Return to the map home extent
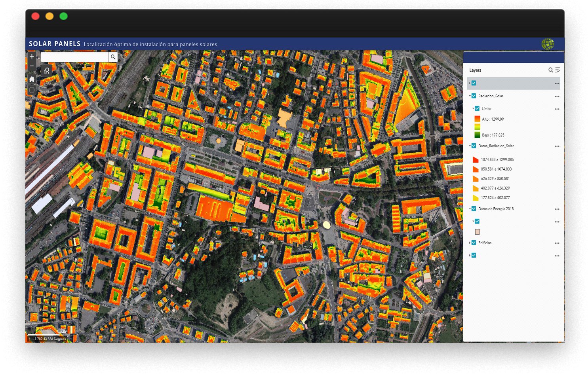Viewport: 588px width, 379px height. 32,79
